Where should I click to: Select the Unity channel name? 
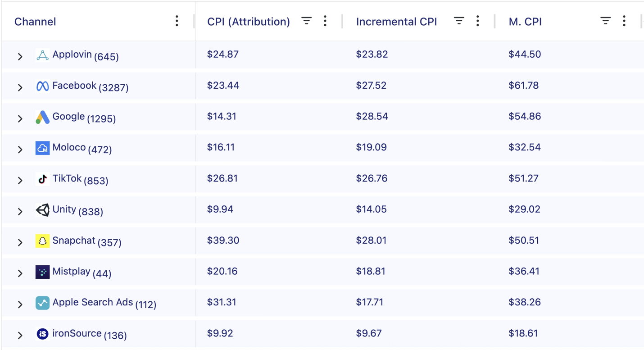click(64, 209)
